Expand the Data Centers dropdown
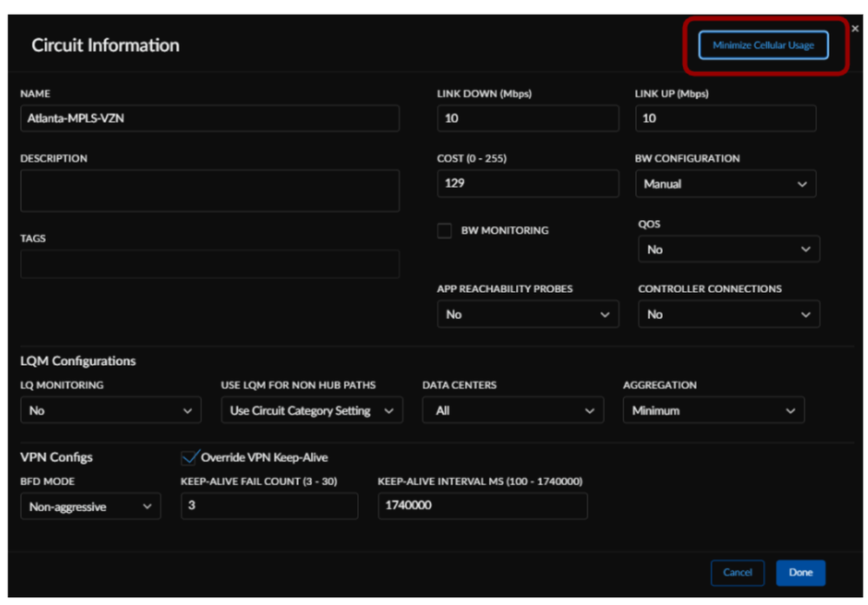This screenshot has width=868, height=605. [x=513, y=410]
